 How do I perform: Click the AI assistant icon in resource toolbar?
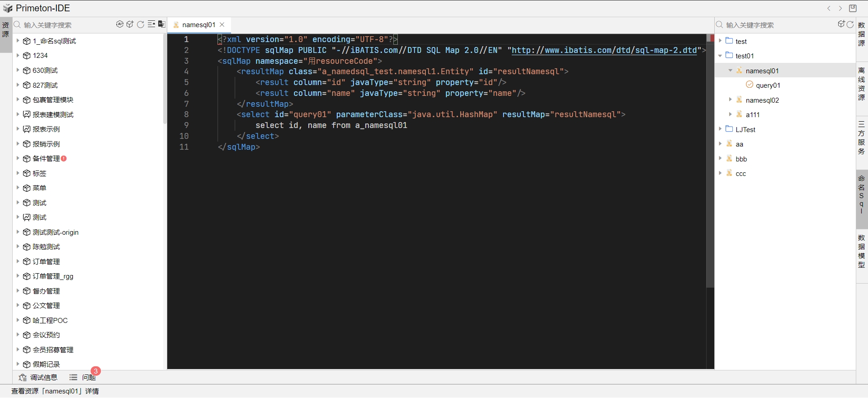[x=120, y=24]
